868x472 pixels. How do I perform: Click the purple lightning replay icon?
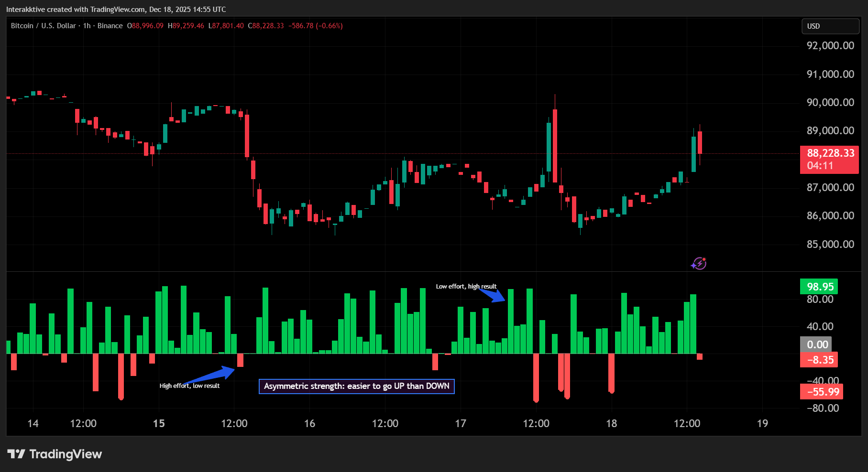coord(699,263)
